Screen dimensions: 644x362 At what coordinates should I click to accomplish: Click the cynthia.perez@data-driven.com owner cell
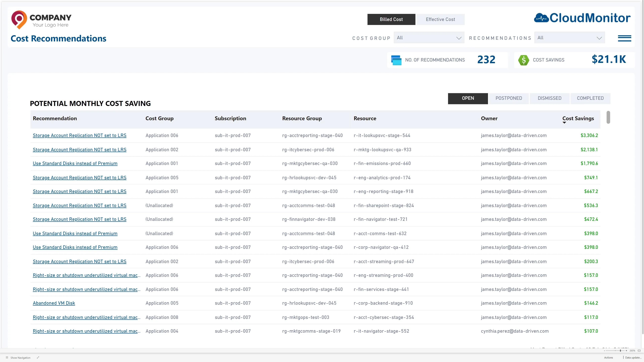[515, 331]
